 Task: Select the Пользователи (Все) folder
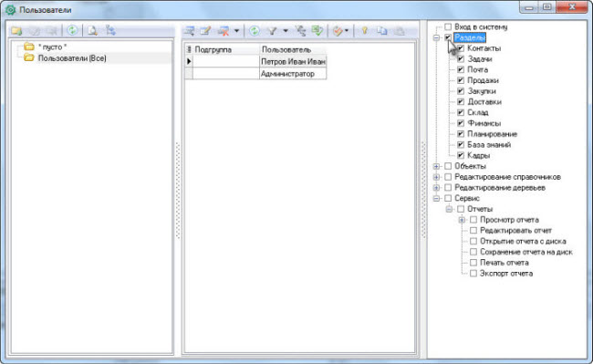coord(72,58)
